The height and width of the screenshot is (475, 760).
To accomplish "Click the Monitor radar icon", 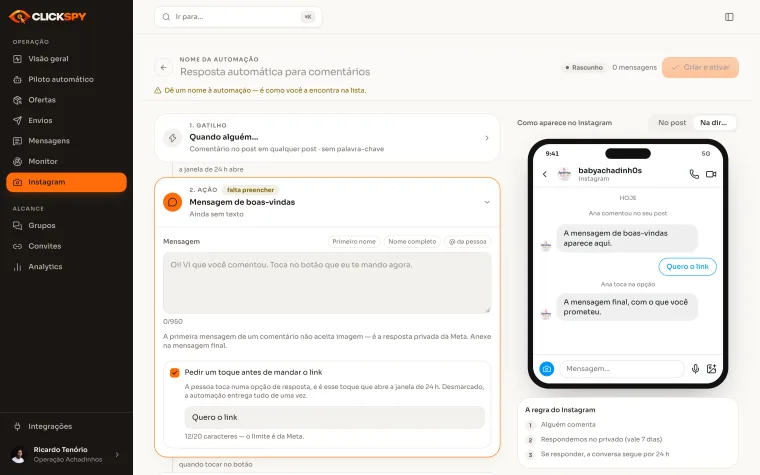I will point(17,161).
